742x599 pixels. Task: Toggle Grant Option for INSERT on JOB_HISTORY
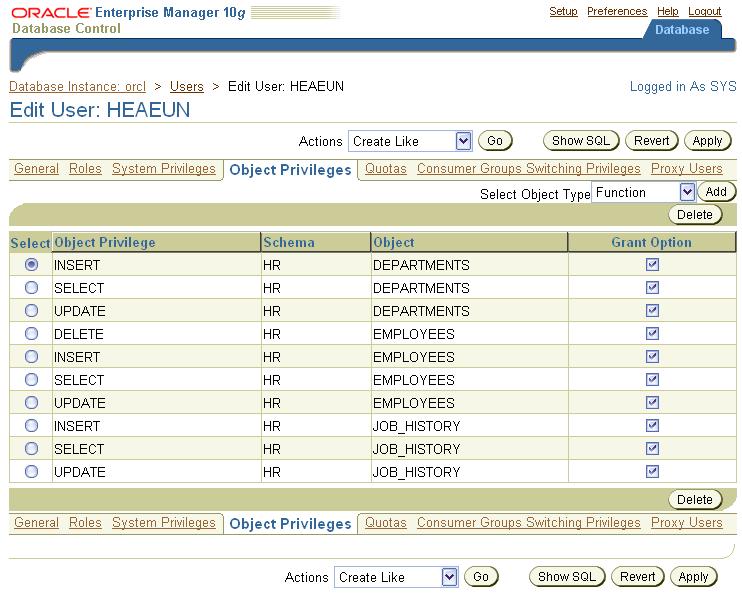tap(653, 426)
